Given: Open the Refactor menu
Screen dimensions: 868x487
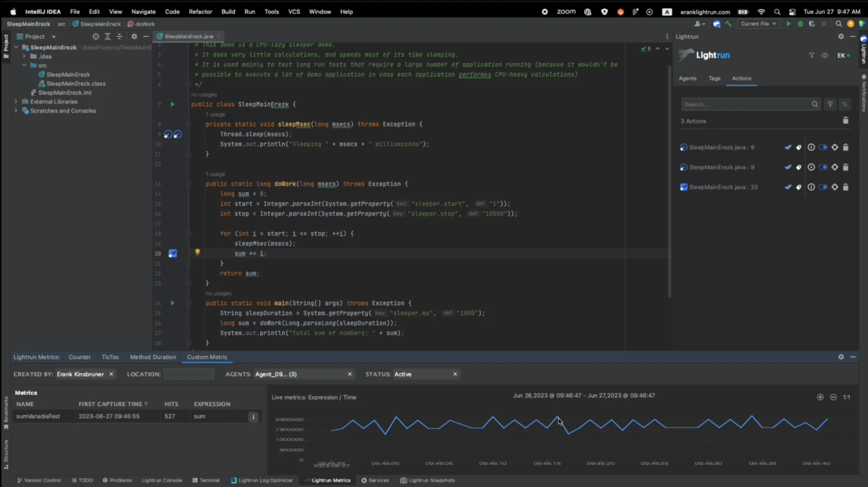Looking at the screenshot, I should coord(200,11).
